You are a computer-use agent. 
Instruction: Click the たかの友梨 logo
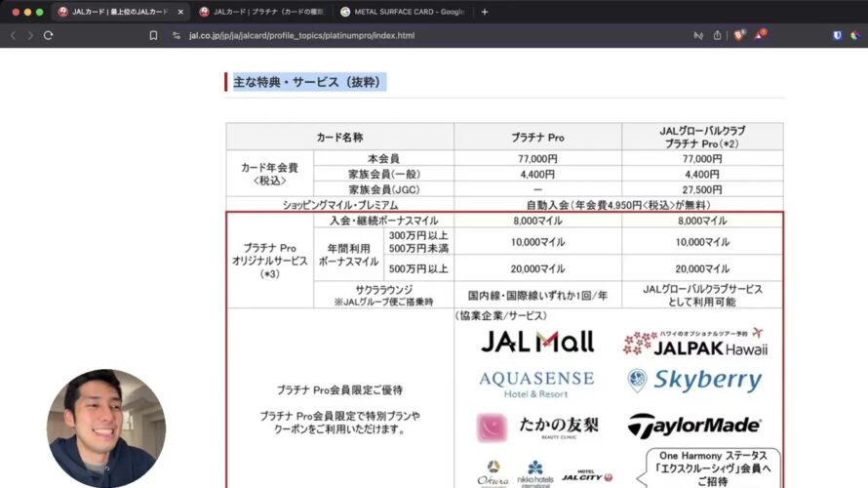coord(537,427)
